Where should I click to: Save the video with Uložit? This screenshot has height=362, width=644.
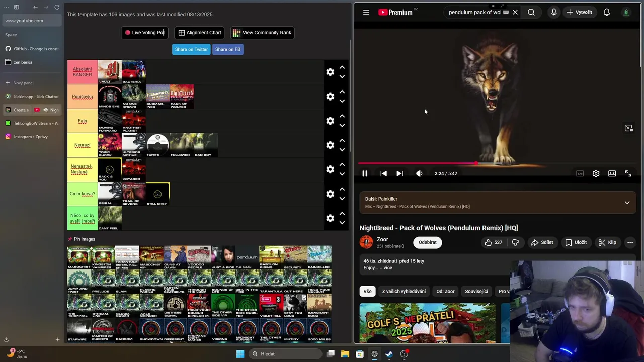pos(576,242)
